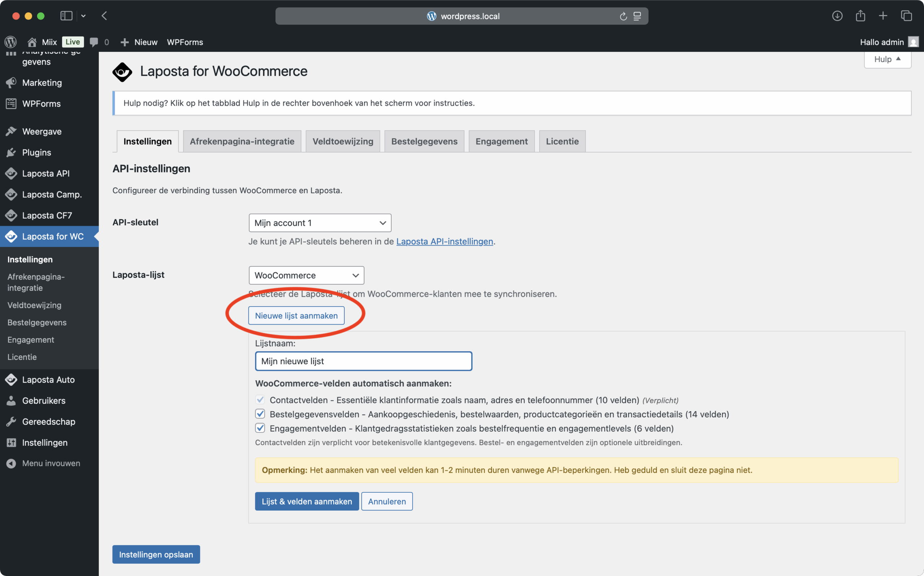Toggle the Safari sidebar icon

click(66, 16)
